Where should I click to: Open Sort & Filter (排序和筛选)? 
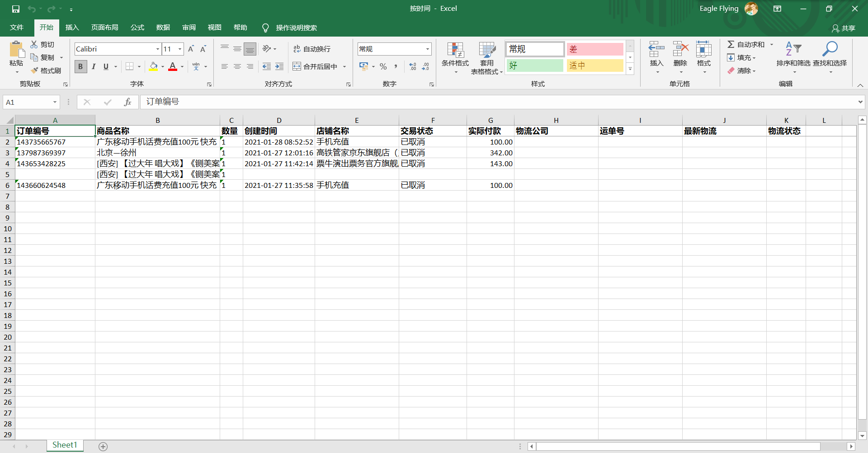(x=794, y=57)
